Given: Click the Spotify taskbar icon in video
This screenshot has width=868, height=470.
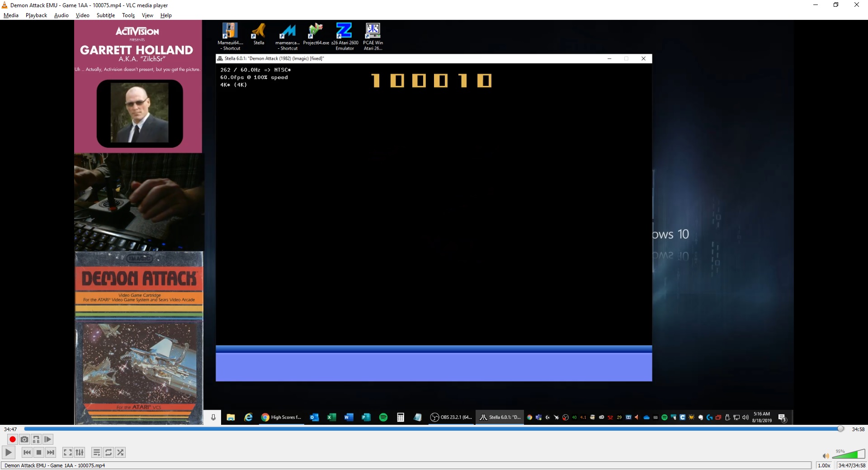Looking at the screenshot, I should [x=383, y=417].
